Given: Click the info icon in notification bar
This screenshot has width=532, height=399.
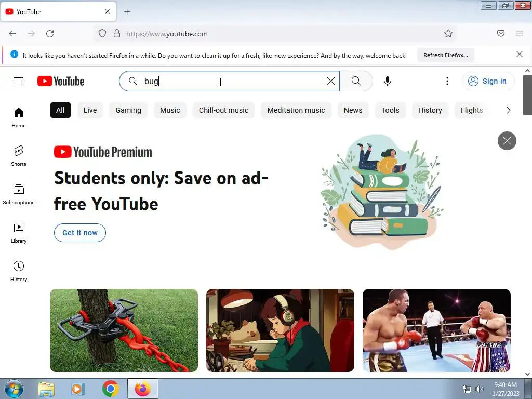Looking at the screenshot, I should click(14, 54).
